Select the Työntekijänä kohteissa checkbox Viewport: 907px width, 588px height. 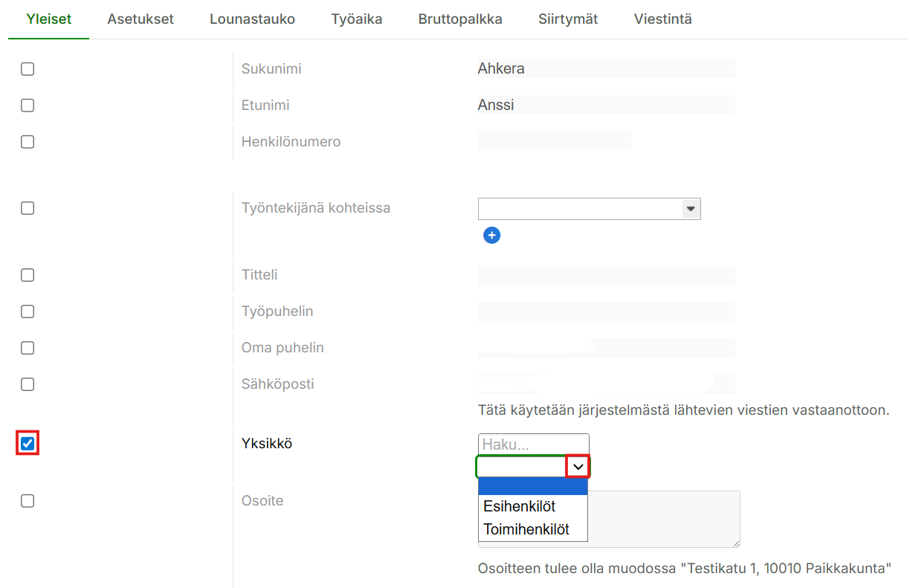pos(28,208)
